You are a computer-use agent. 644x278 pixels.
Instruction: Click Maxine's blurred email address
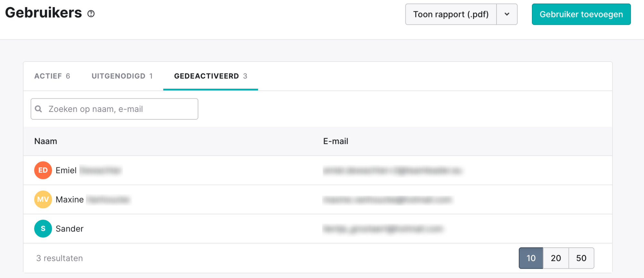(387, 200)
